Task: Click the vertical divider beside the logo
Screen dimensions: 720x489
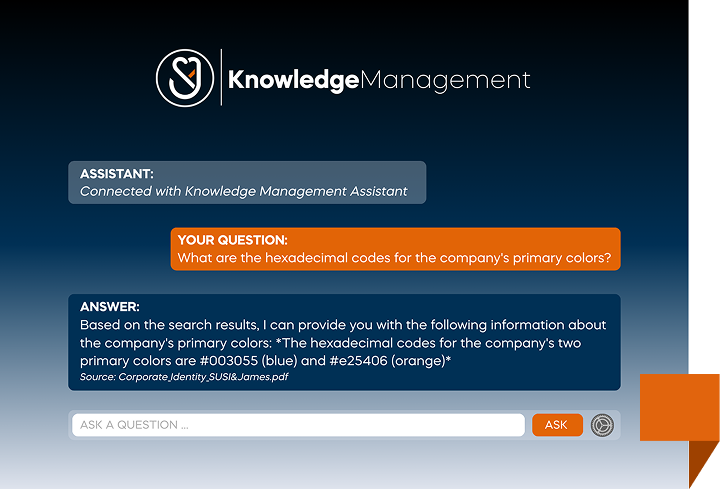Action: [x=221, y=77]
